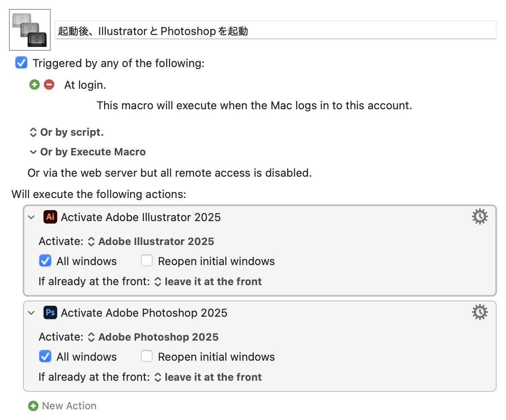Collapse the Activate Adobe Illustrator 2025 action
The width and height of the screenshot is (506, 420).
(31, 217)
